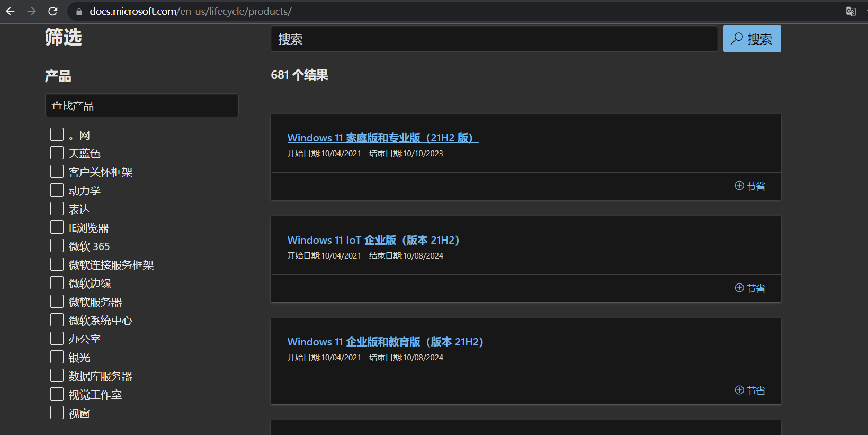Enable the 微软边缘 (Edge) checkbox

coord(57,283)
